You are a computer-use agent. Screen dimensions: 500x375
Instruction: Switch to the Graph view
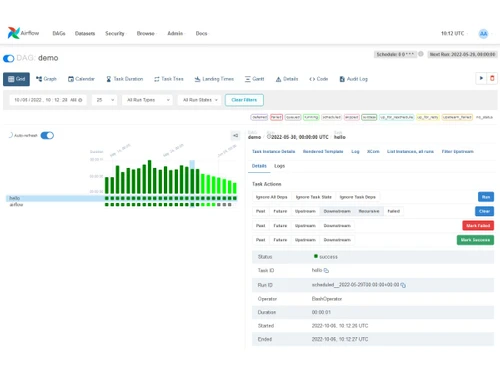click(x=46, y=79)
